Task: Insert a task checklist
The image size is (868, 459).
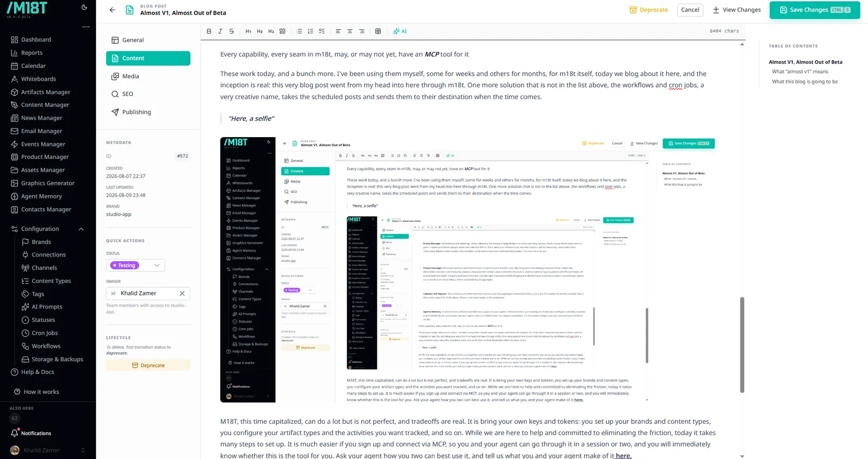Action: coord(322,31)
